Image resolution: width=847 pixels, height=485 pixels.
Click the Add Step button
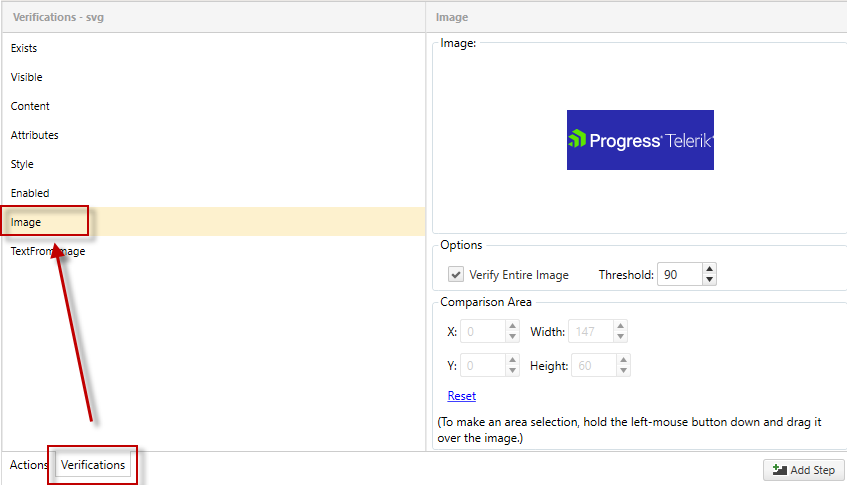(804, 470)
